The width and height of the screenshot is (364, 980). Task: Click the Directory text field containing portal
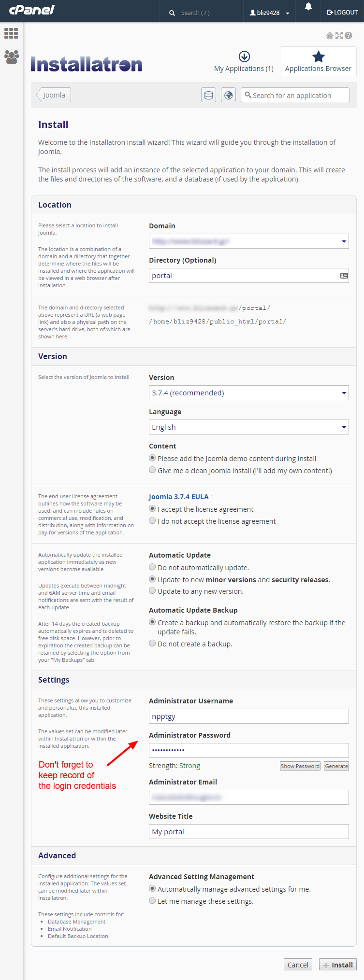pos(249,276)
